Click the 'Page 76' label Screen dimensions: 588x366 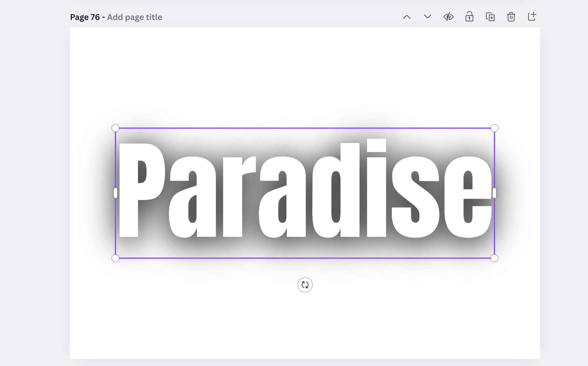(x=85, y=17)
